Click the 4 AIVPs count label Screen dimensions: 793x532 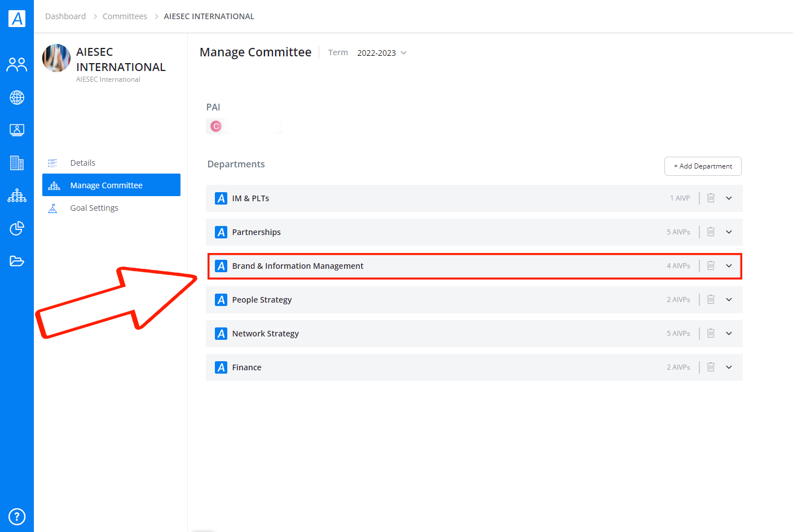(679, 266)
